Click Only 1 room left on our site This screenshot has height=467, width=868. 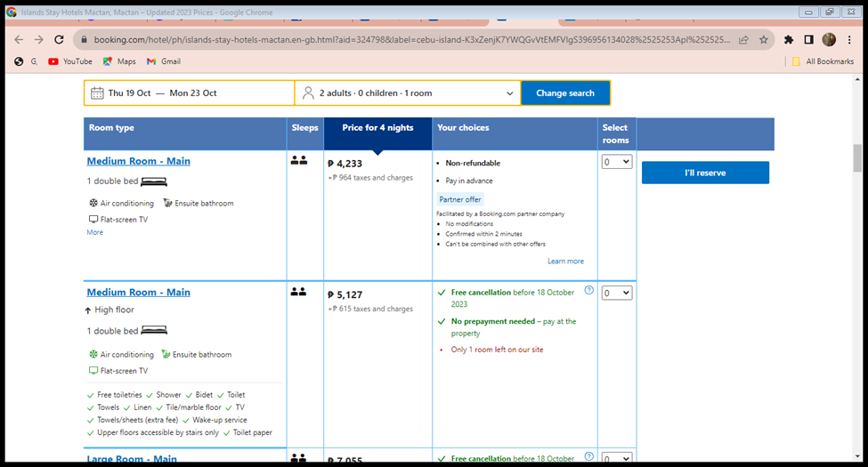497,350
